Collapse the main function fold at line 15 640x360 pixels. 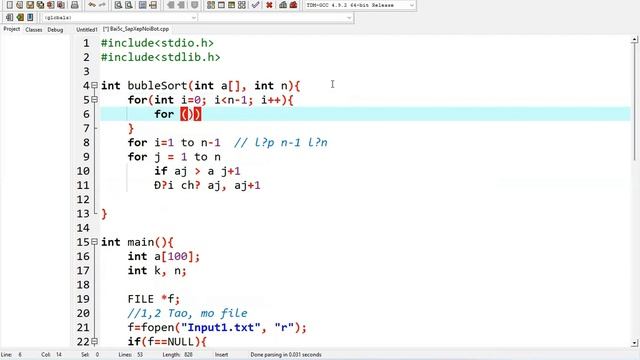click(94, 242)
